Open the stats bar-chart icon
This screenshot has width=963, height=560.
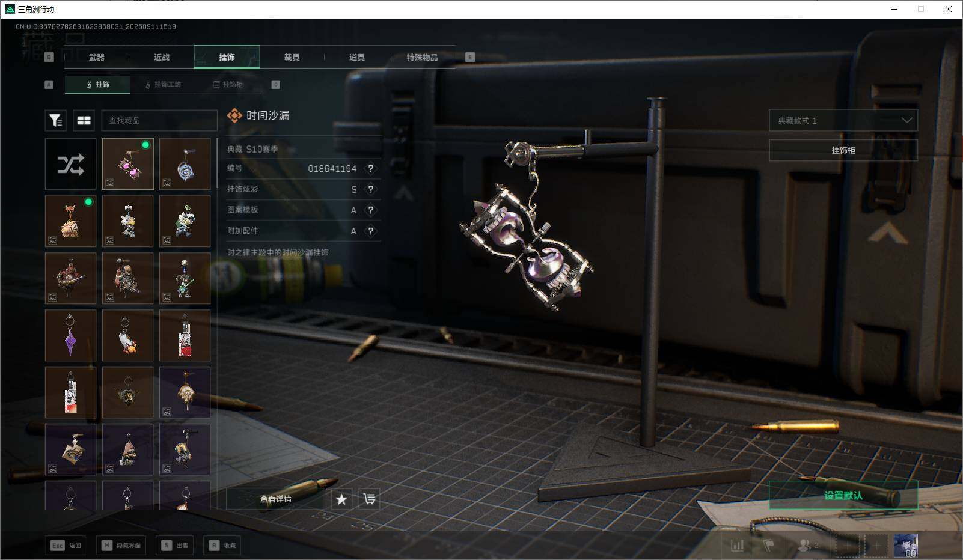coord(738,545)
